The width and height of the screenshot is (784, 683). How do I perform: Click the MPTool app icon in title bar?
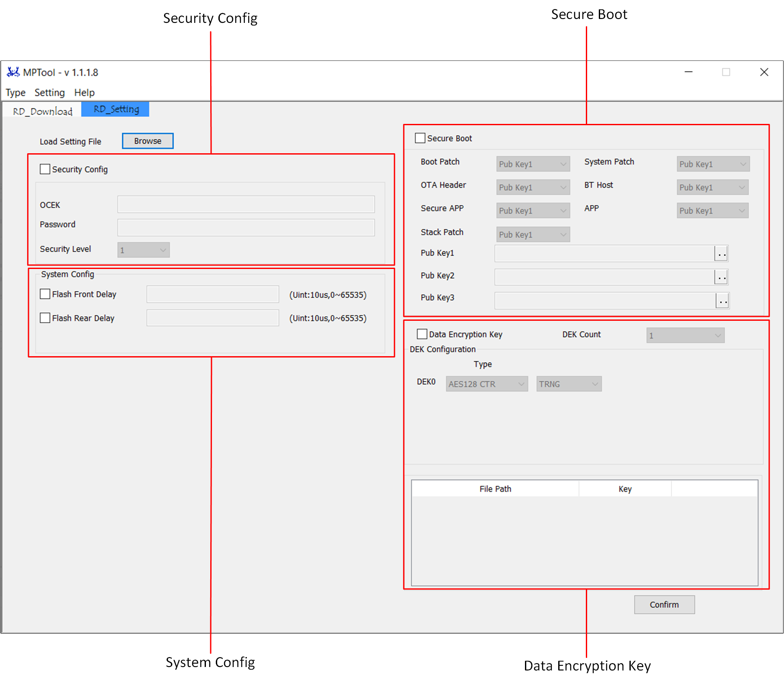click(x=13, y=72)
